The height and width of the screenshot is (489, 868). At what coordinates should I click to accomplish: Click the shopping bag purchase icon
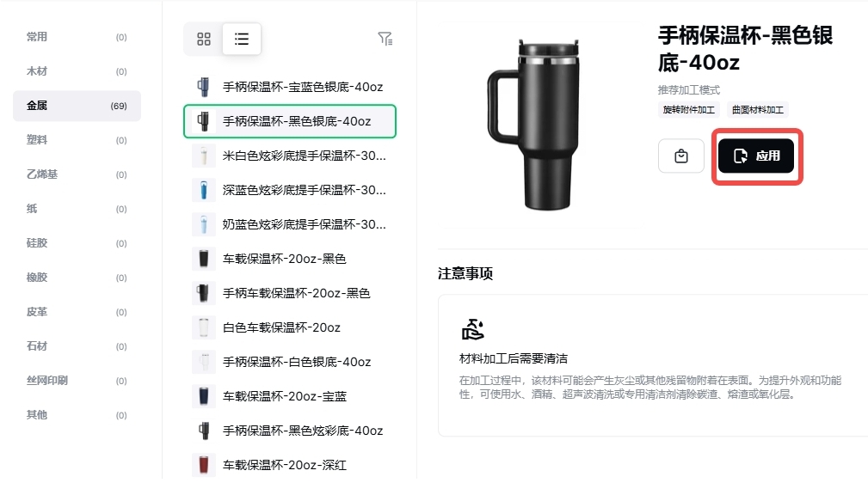[x=680, y=156]
